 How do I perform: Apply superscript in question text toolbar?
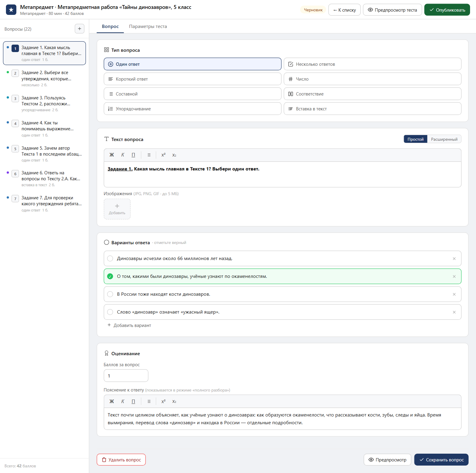pos(163,155)
